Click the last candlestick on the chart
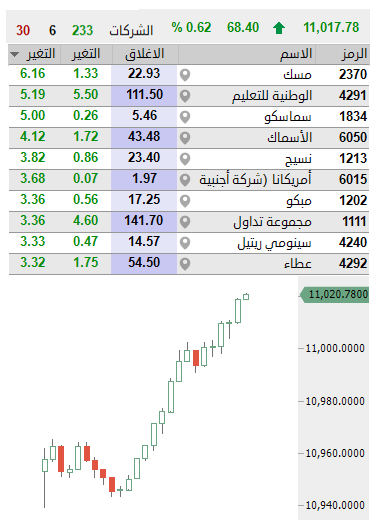This screenshot has width=377, height=529. (x=246, y=297)
